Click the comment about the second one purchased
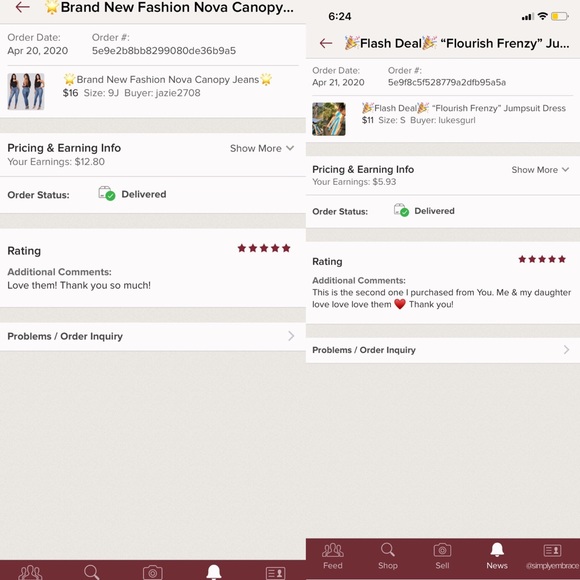Viewport: 580px width, 580px height. coord(442,298)
